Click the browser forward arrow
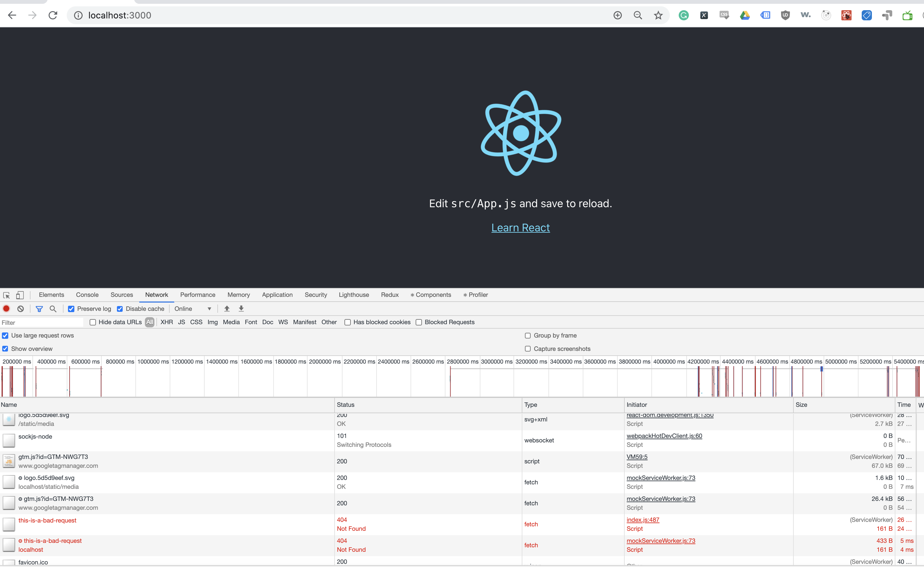This screenshot has height=567, width=924. [33, 15]
